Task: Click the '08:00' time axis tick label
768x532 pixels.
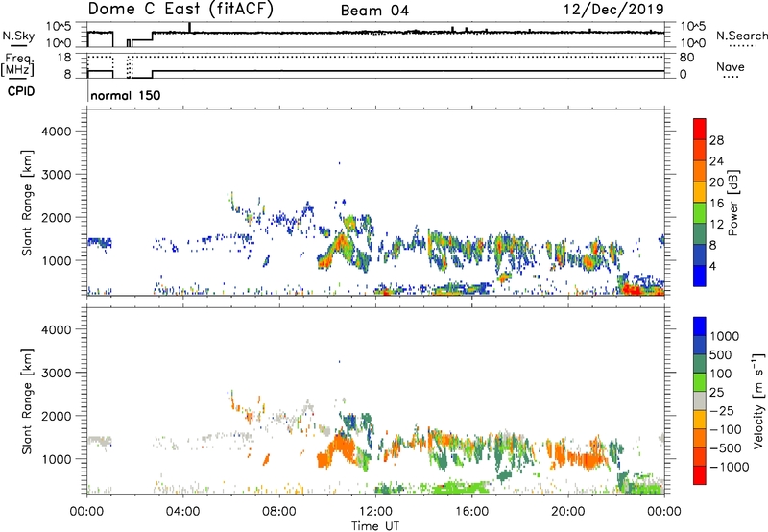Action: (x=278, y=512)
